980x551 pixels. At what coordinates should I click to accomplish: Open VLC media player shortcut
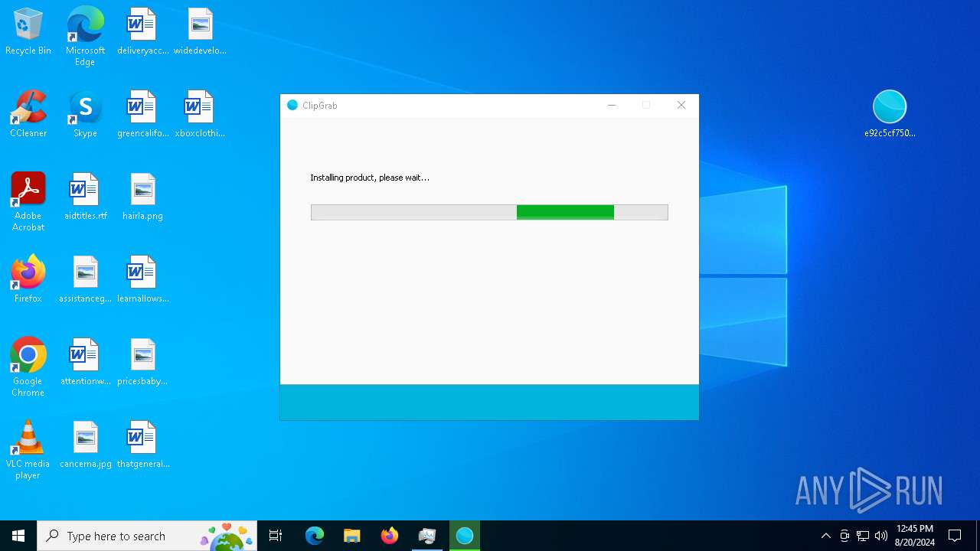point(28,450)
